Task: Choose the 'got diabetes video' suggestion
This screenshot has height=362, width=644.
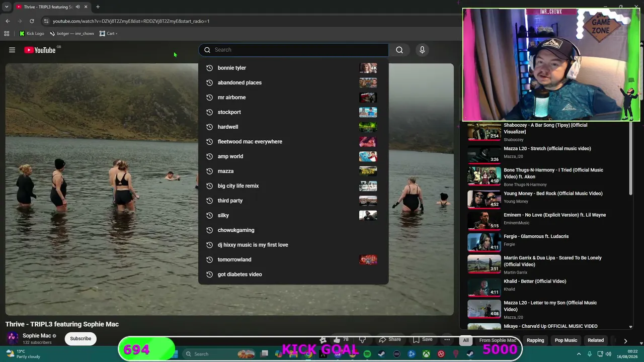Action: click(293, 274)
